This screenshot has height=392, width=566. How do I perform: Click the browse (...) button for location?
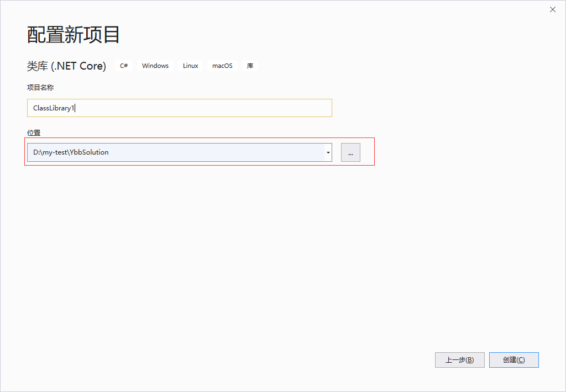point(350,152)
